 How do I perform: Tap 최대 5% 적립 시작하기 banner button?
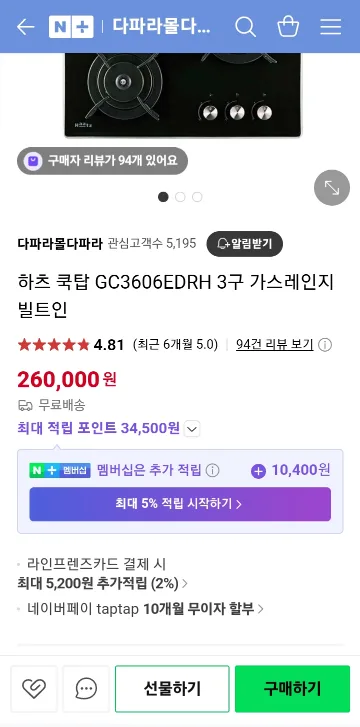coord(180,504)
